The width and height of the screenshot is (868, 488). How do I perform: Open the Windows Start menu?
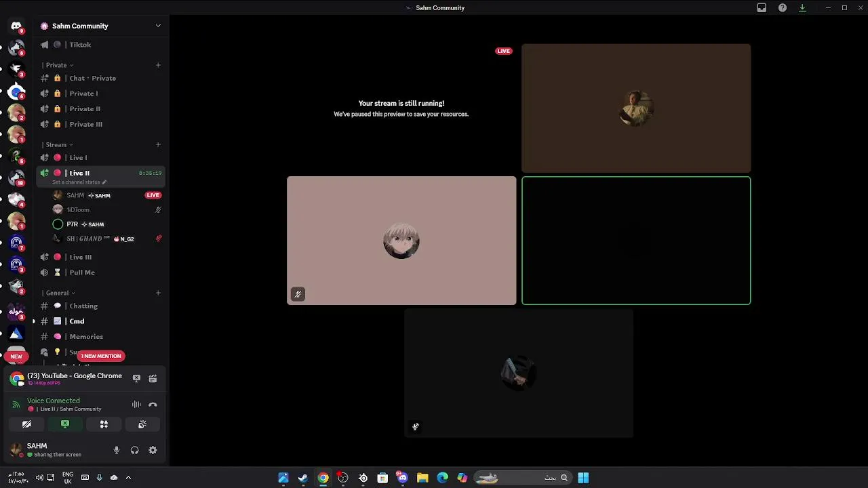click(583, 478)
